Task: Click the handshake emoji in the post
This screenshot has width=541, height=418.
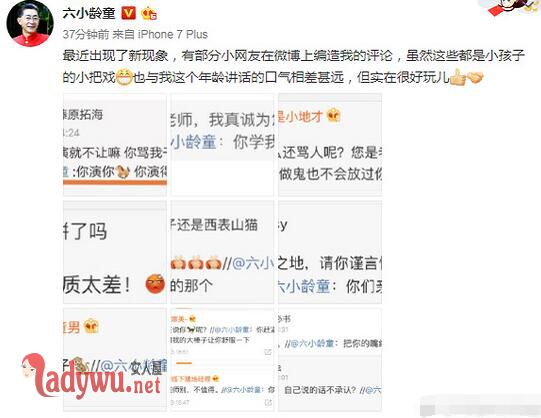Action: tap(475, 77)
